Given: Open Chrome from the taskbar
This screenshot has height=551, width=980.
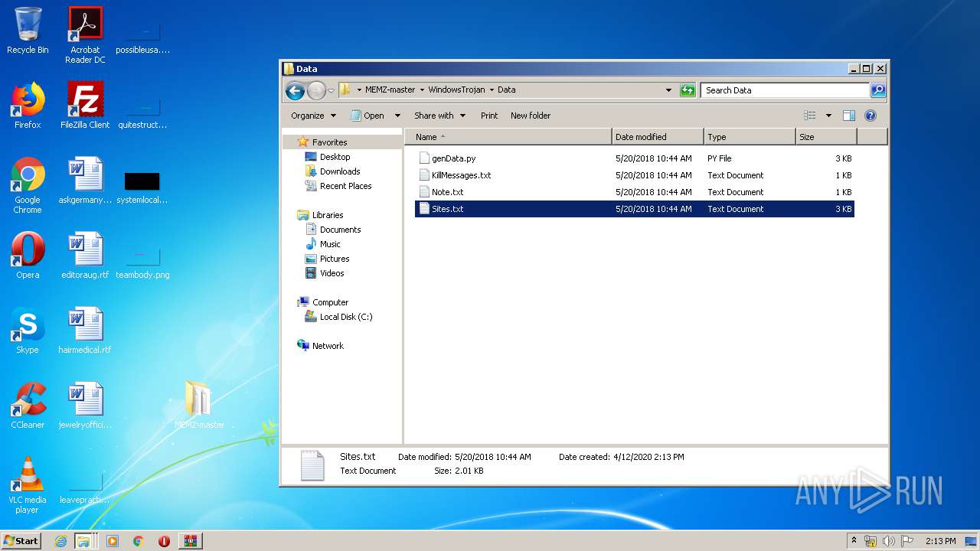Looking at the screenshot, I should (139, 541).
